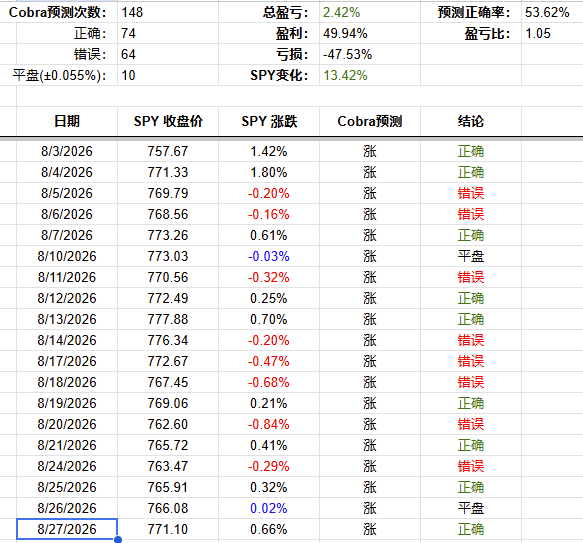Click the closing price 769.06
Image resolution: width=583 pixels, height=543 pixels.
168,403
